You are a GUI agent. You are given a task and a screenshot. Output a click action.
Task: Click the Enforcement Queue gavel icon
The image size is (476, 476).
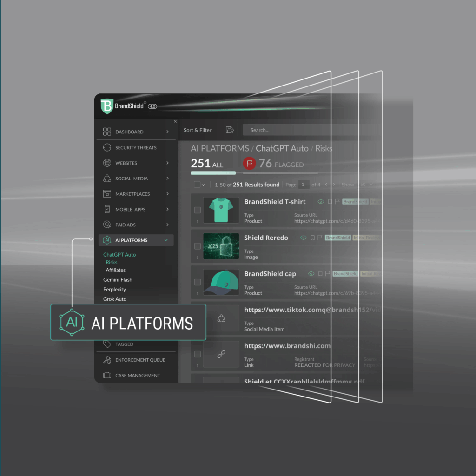107,360
